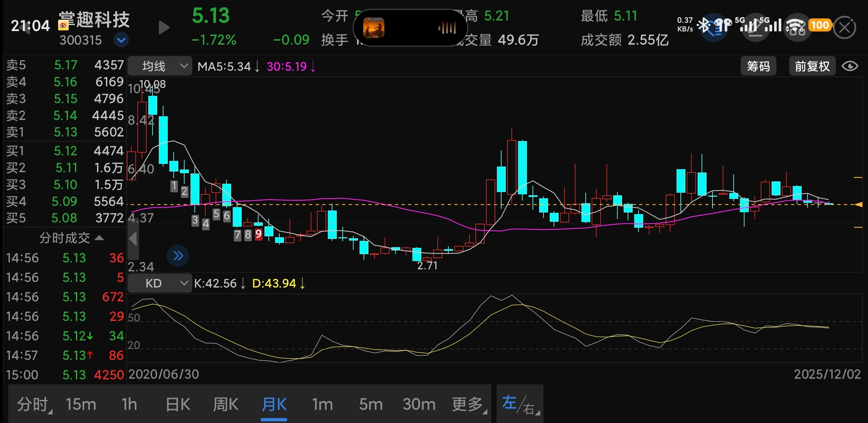Toggle the eye visibility icon
The height and width of the screenshot is (423, 868).
(x=850, y=66)
